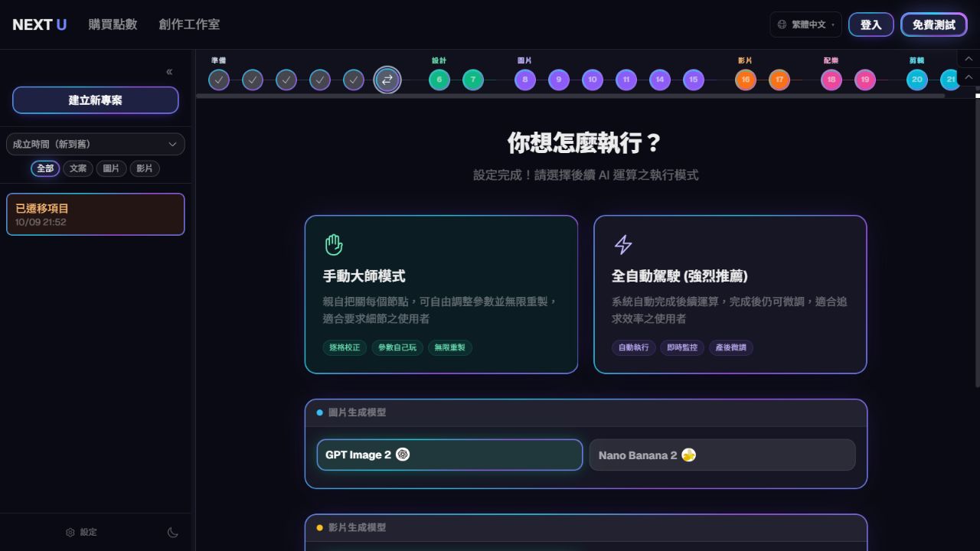980x551 pixels.
Task: Select the 影片 filter tab
Action: (145, 168)
